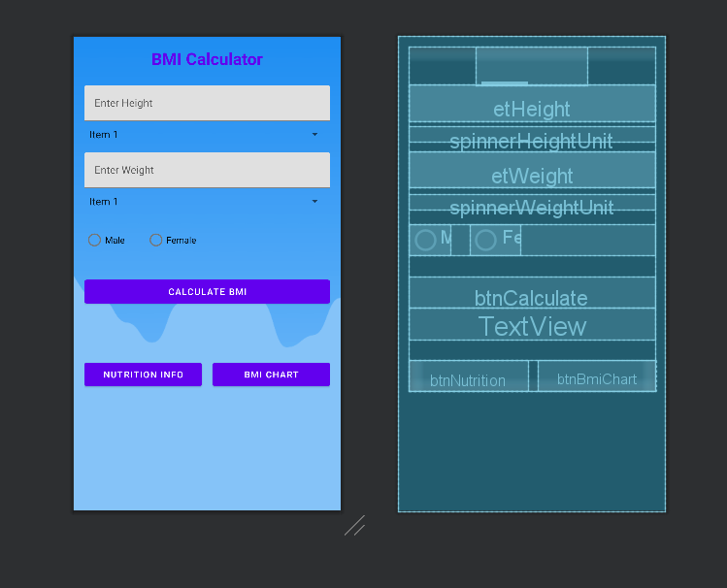Click the Enter Height input field

pos(207,103)
